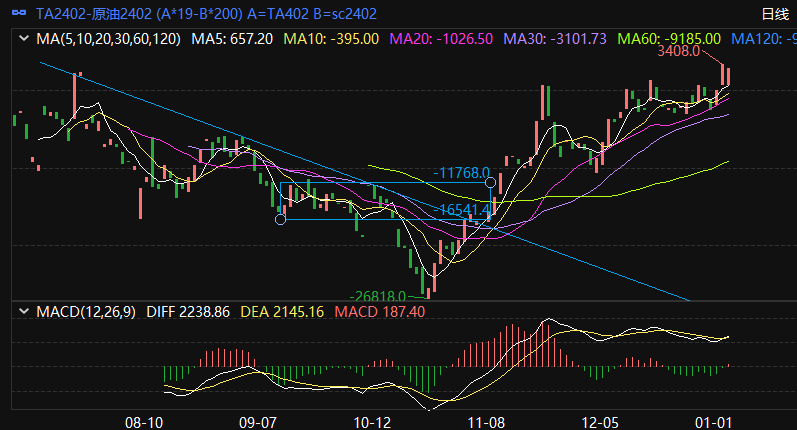Open the 日线 period selector

tap(774, 13)
